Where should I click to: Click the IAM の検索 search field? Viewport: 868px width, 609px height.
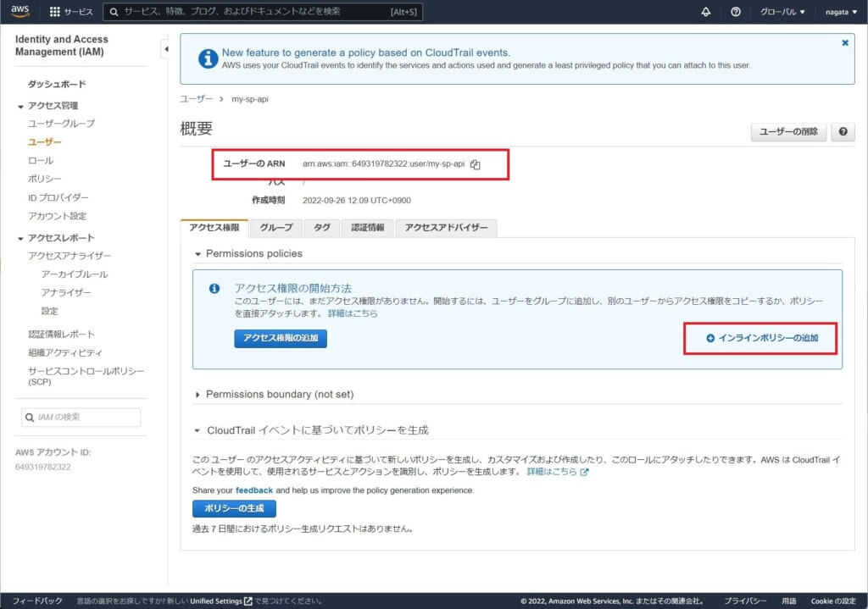click(81, 417)
